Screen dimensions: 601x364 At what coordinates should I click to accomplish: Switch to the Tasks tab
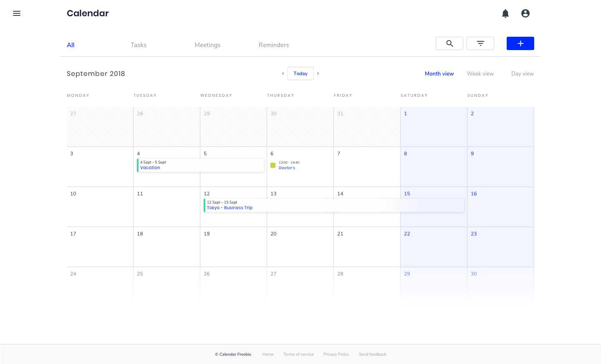(138, 45)
